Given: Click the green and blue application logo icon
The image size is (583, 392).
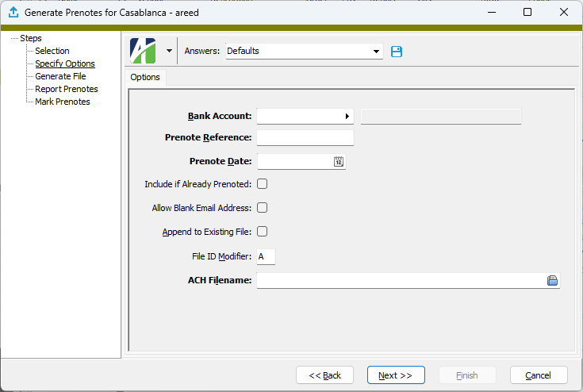Looking at the screenshot, I should pyautogui.click(x=144, y=51).
